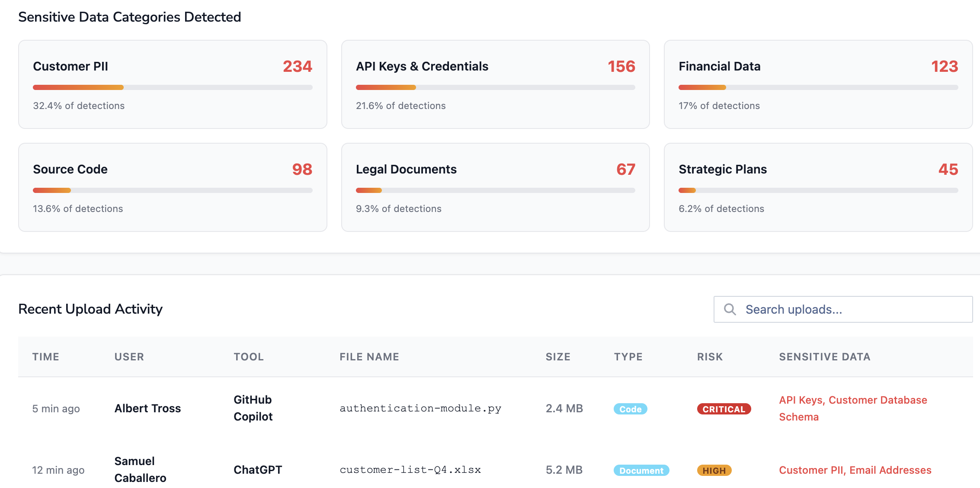
Task: Click the Customer PII, Email Addresses text
Action: [x=855, y=470]
